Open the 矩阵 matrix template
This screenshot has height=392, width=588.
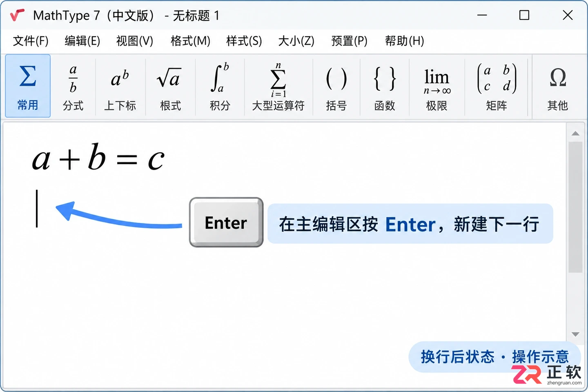(x=497, y=87)
